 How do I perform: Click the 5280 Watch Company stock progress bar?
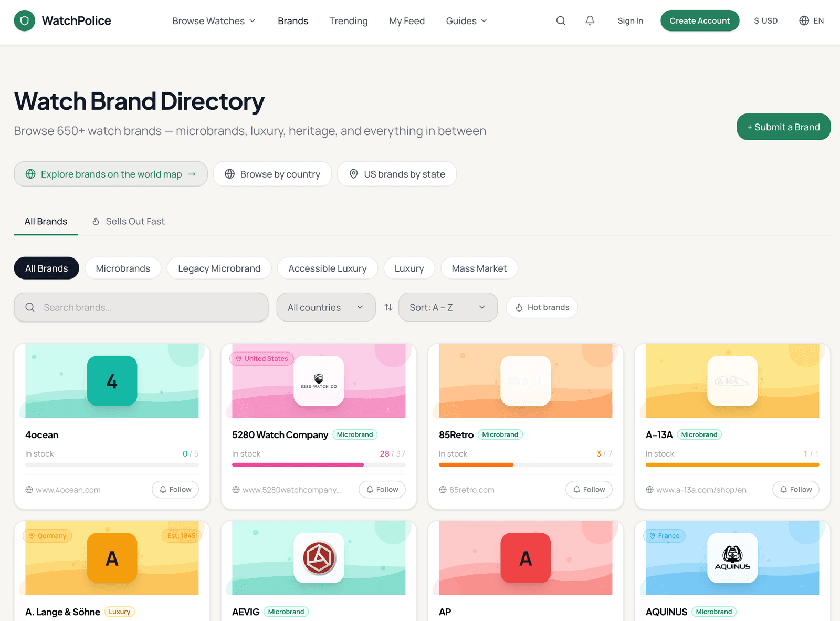pos(319,465)
